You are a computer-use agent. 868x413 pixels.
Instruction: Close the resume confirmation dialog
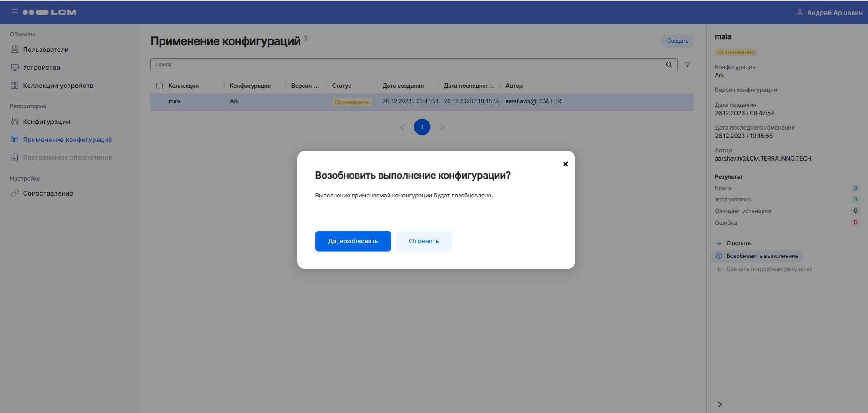tap(565, 164)
